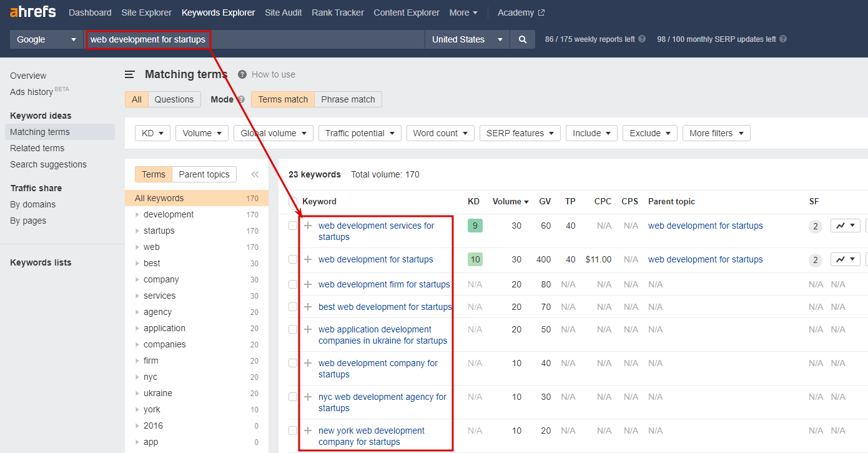This screenshot has height=453, width=868.
Task: Click the hamburger menu icon beside Matching terms
Action: pos(130,74)
